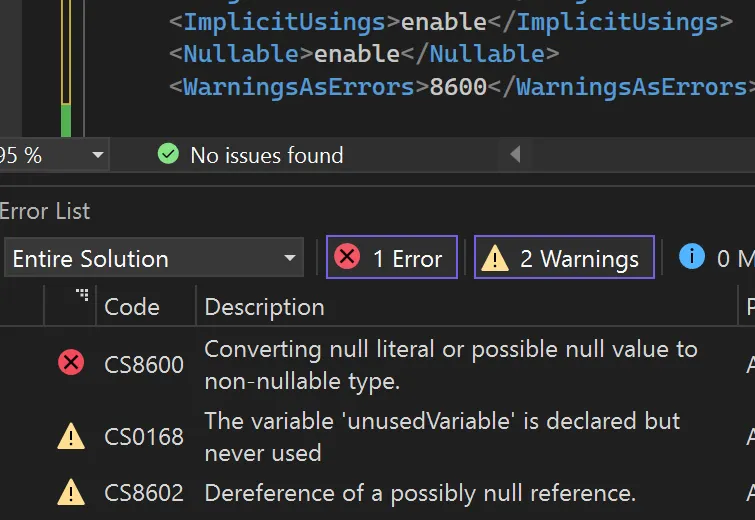
Task: Click the enable value in Nullable element
Action: click(357, 53)
